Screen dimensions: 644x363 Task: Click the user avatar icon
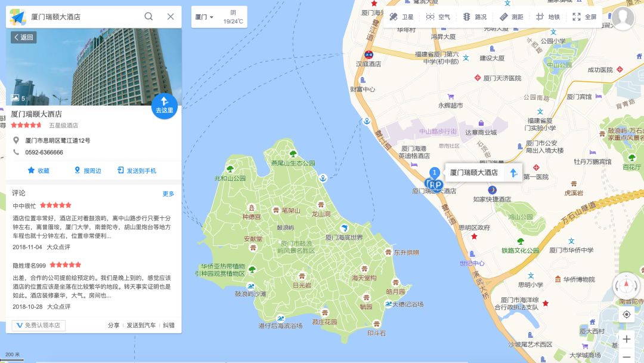coord(623,18)
